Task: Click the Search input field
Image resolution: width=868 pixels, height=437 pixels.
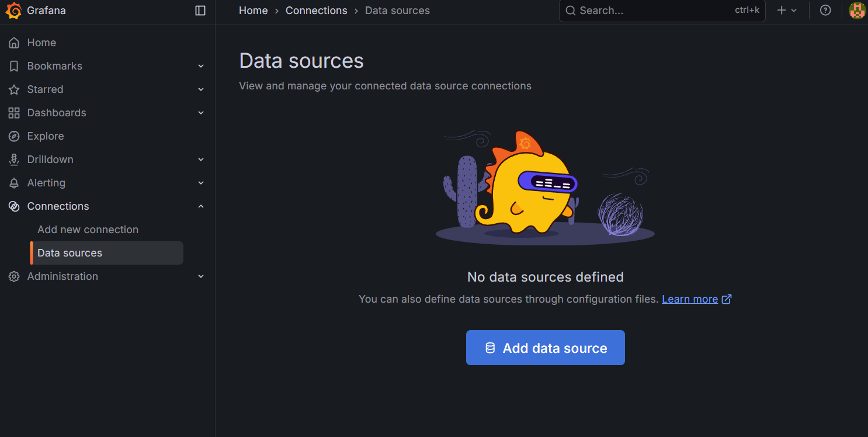Action: pos(643,11)
